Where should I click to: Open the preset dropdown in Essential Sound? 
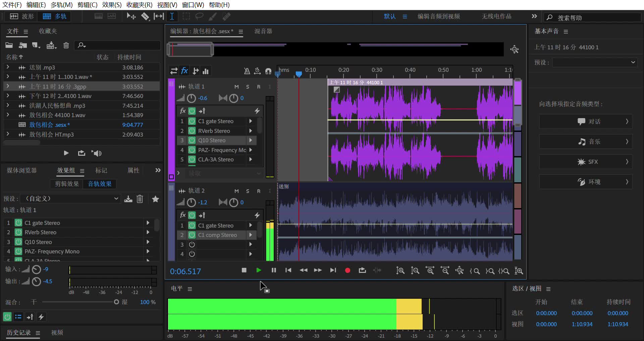pos(594,62)
